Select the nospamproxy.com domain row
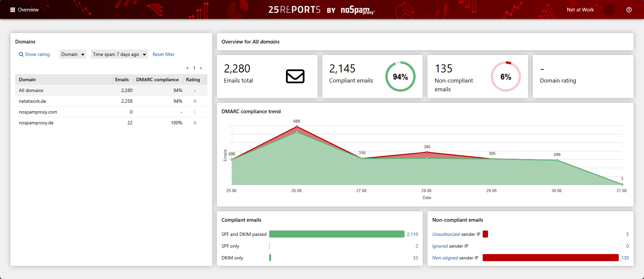The image size is (644, 279). (x=38, y=112)
